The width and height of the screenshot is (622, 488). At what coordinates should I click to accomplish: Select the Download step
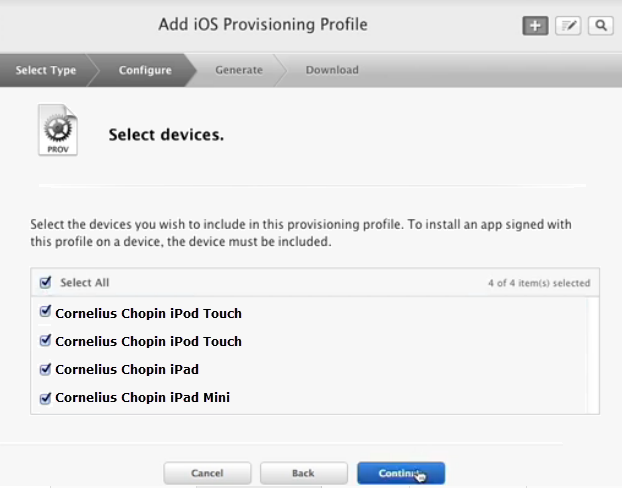point(332,70)
